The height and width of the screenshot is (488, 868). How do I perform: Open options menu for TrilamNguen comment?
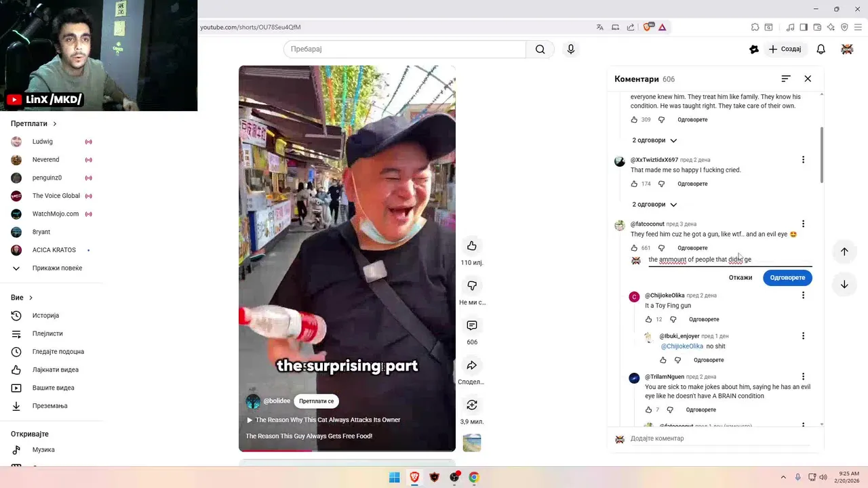tap(803, 377)
